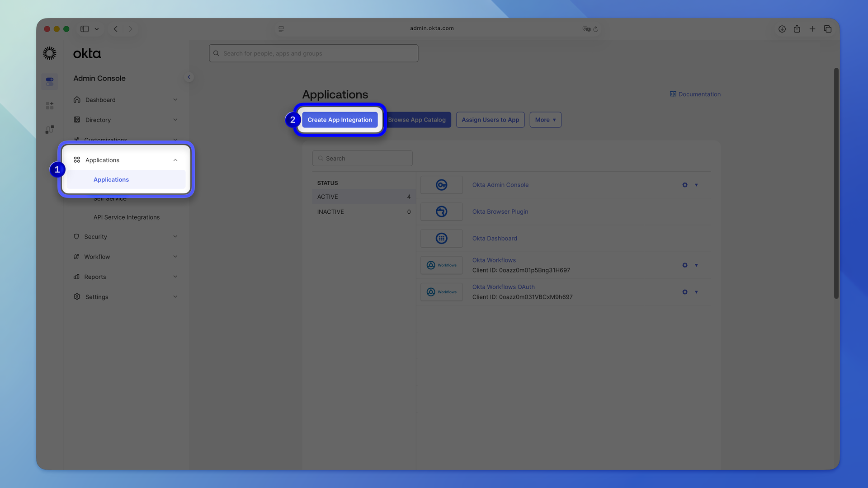This screenshot has width=868, height=488.
Task: Open Okta Admin Console app link
Action: click(x=500, y=185)
